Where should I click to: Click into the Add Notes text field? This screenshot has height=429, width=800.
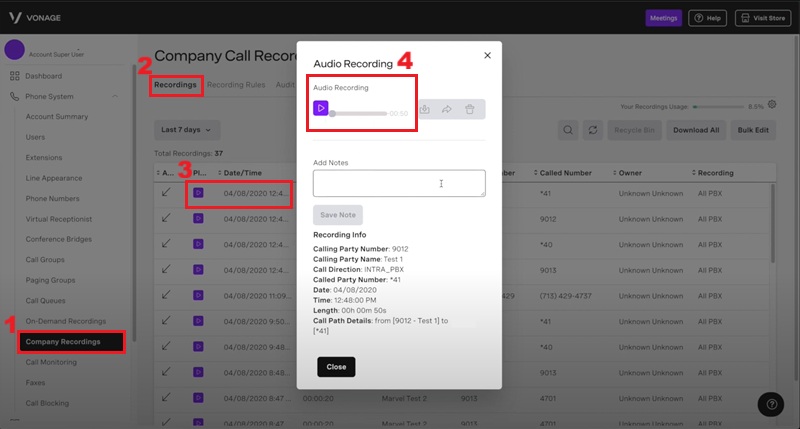tap(398, 183)
